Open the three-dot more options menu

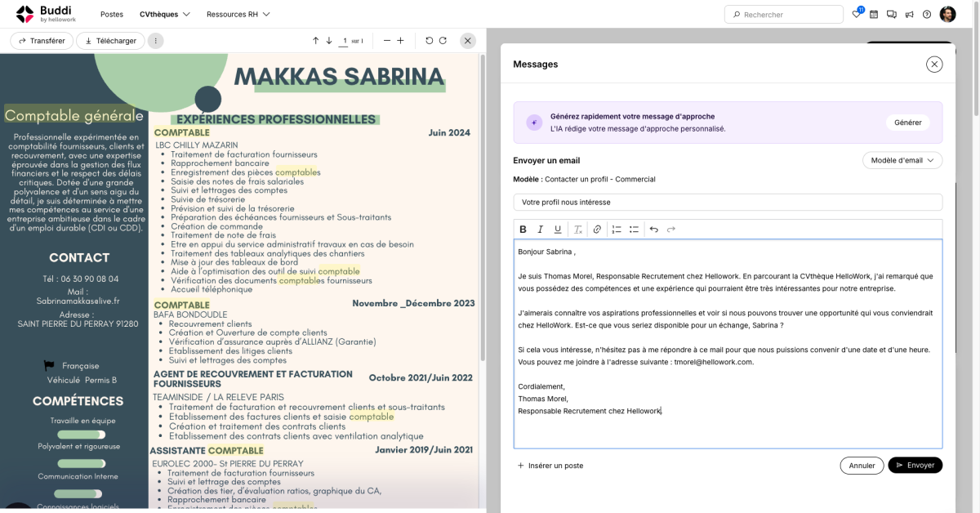(155, 41)
